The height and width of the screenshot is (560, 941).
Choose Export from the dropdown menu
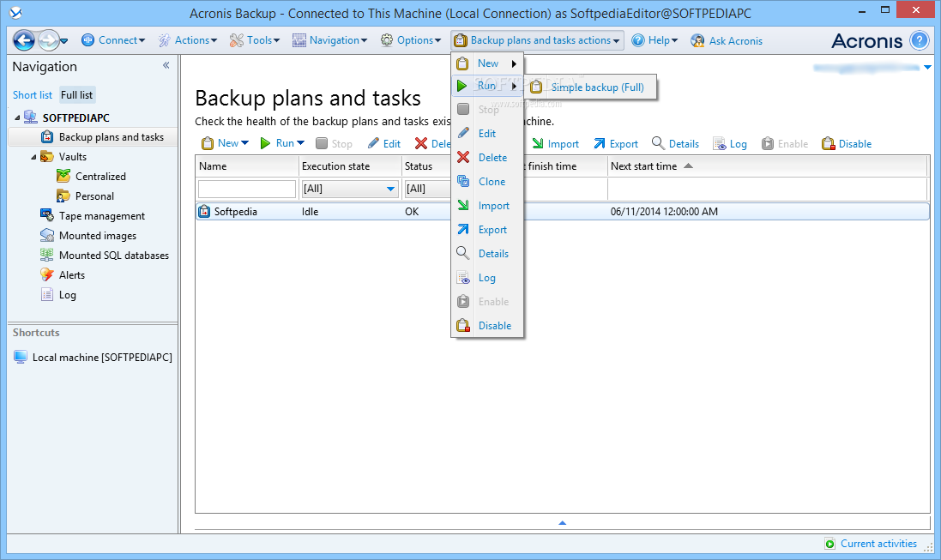[487, 230]
